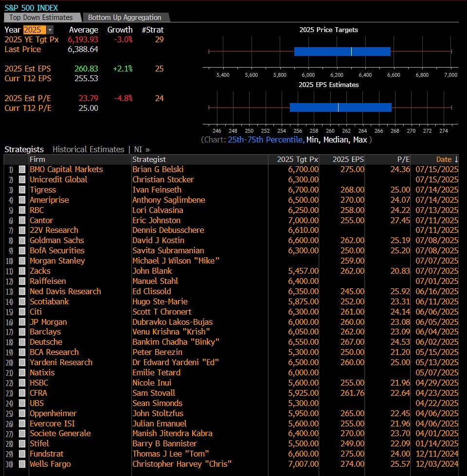
Task: Click the 261.76 EPS cell
Action: (x=352, y=393)
